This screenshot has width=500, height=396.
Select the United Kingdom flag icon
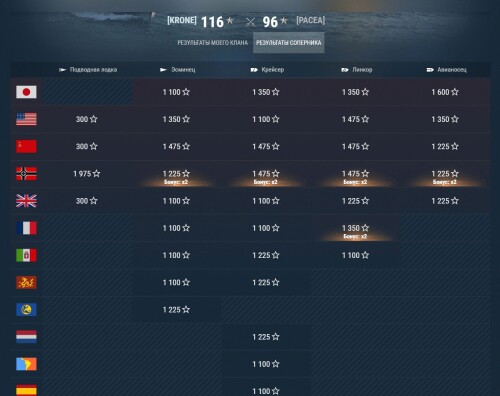[x=26, y=201]
